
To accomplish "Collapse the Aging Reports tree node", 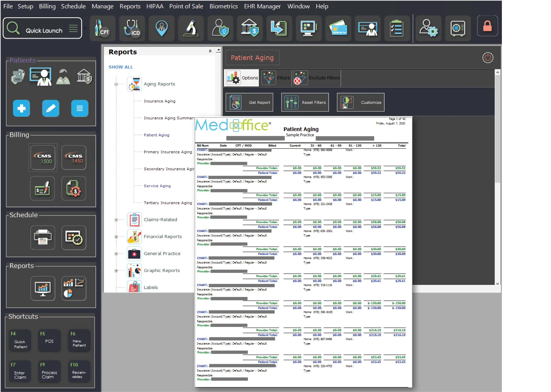I will pos(116,84).
